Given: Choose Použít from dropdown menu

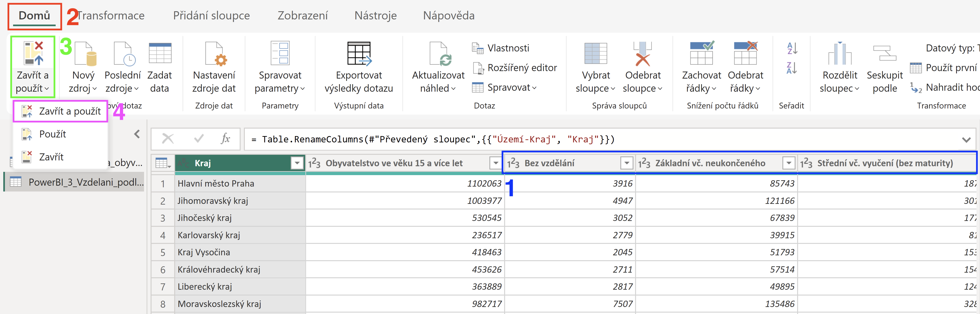Looking at the screenshot, I should click(61, 134).
